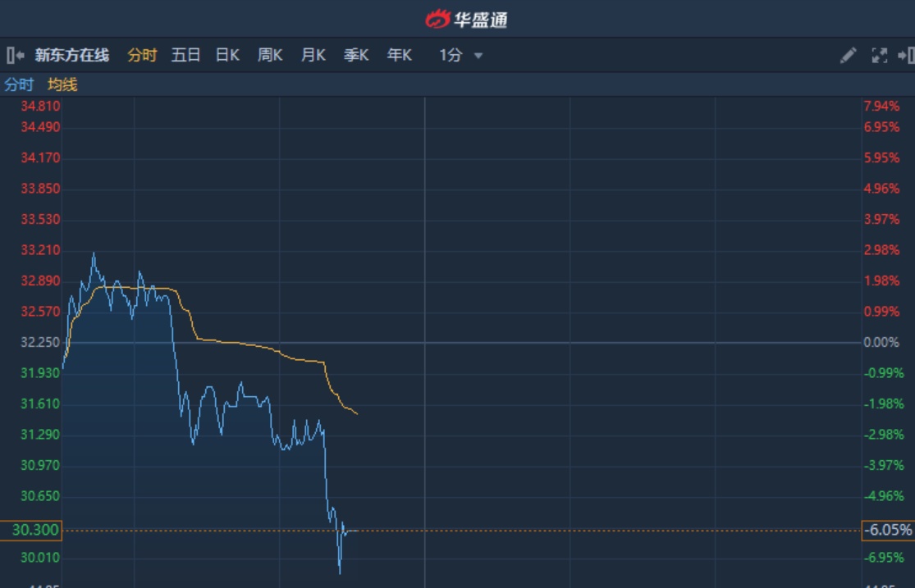Show the 季K chart view
This screenshot has height=588, width=915.
tap(355, 56)
